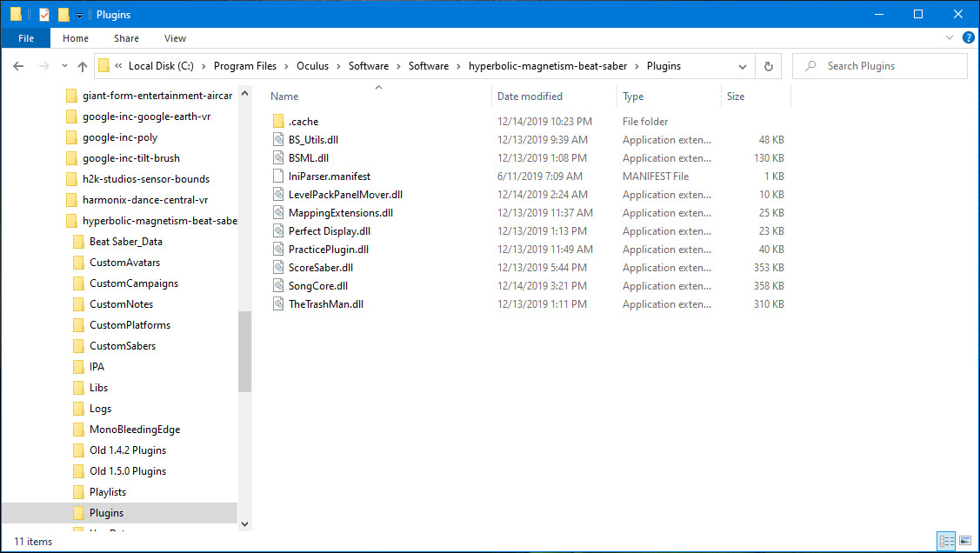This screenshot has width=980, height=553.
Task: Select the Perfect Display.dll file icon
Action: click(x=278, y=231)
